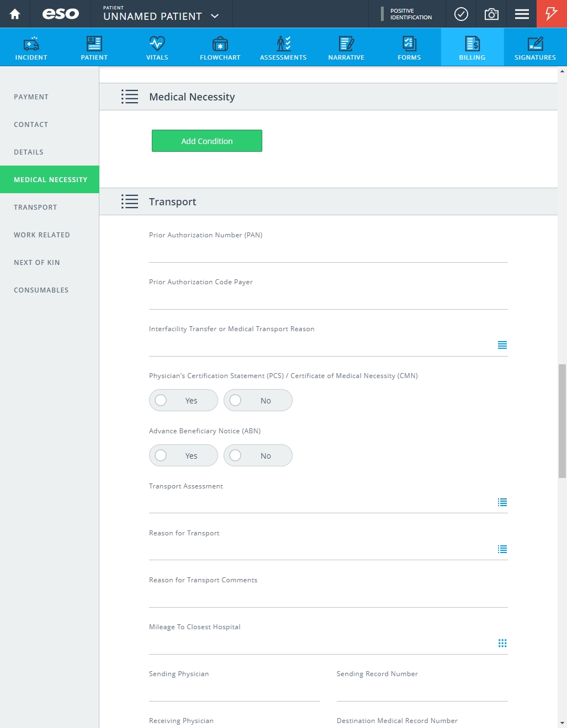Image resolution: width=567 pixels, height=728 pixels.
Task: Open the Transport Assessment list picker
Action: click(x=502, y=502)
